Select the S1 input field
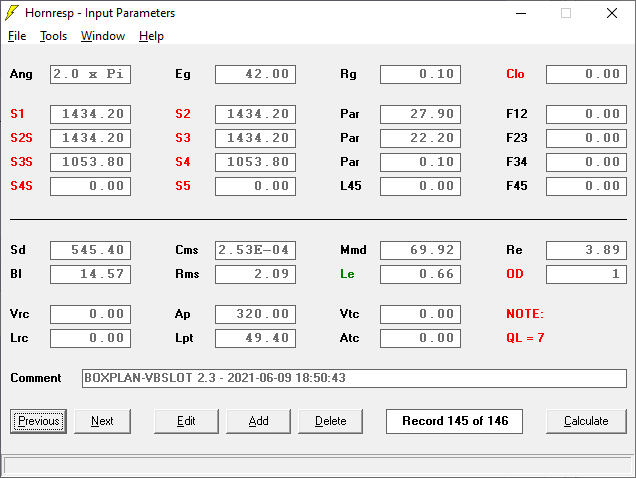 90,114
